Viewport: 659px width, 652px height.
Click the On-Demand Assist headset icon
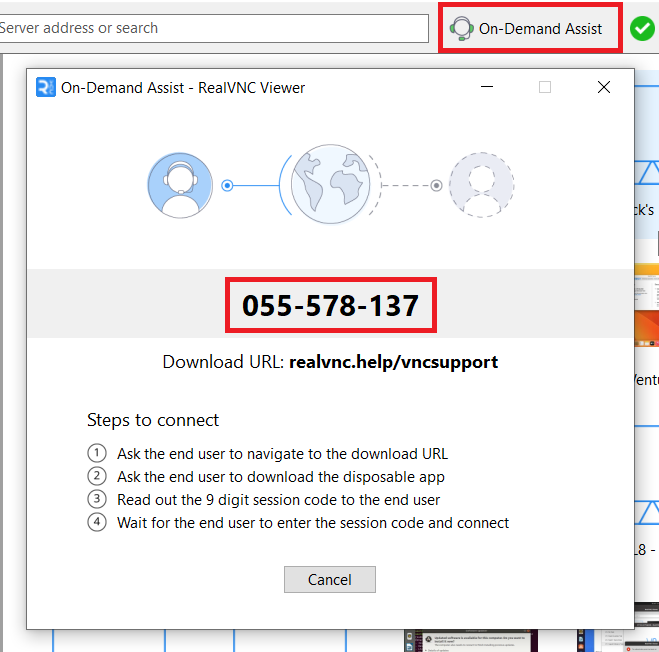[x=461, y=28]
